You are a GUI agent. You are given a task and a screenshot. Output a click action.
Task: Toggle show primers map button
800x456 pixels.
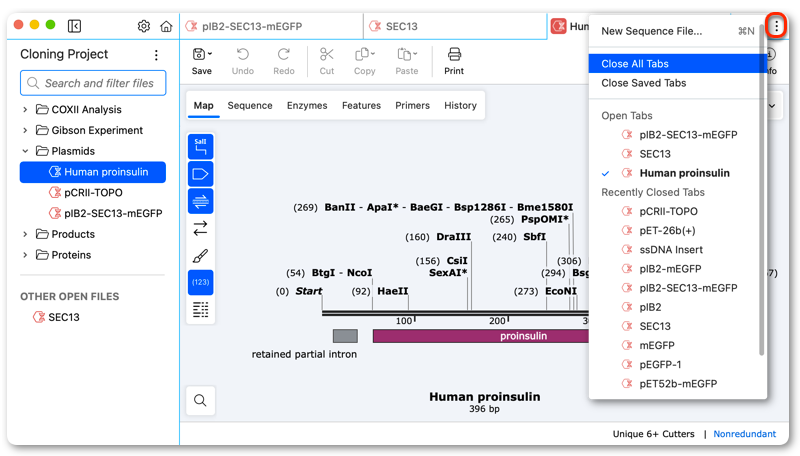pos(201,201)
